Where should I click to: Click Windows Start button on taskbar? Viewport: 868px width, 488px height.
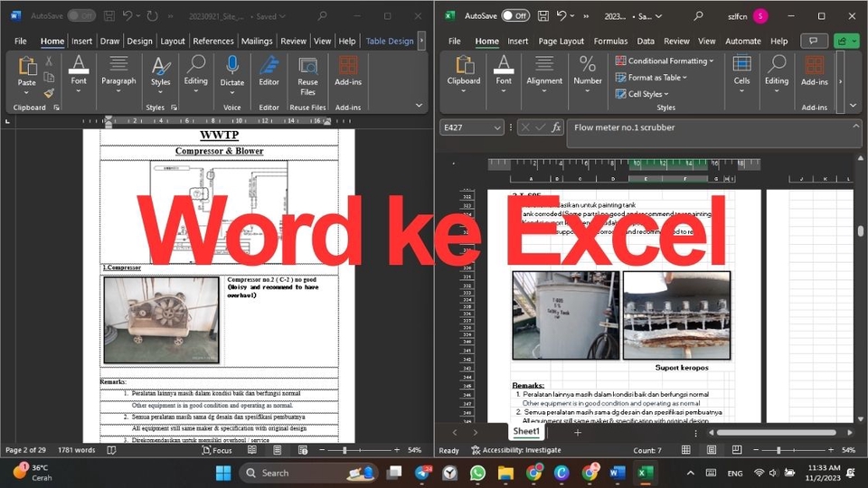pyautogui.click(x=223, y=473)
